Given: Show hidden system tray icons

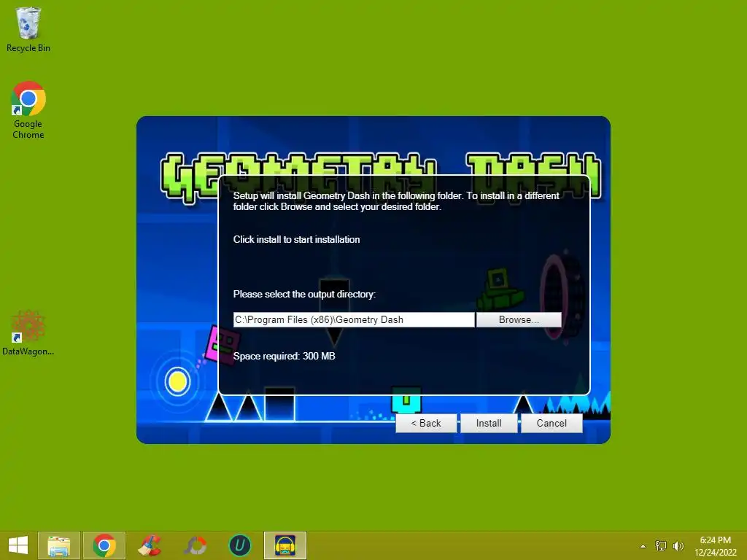Looking at the screenshot, I should click(643, 546).
